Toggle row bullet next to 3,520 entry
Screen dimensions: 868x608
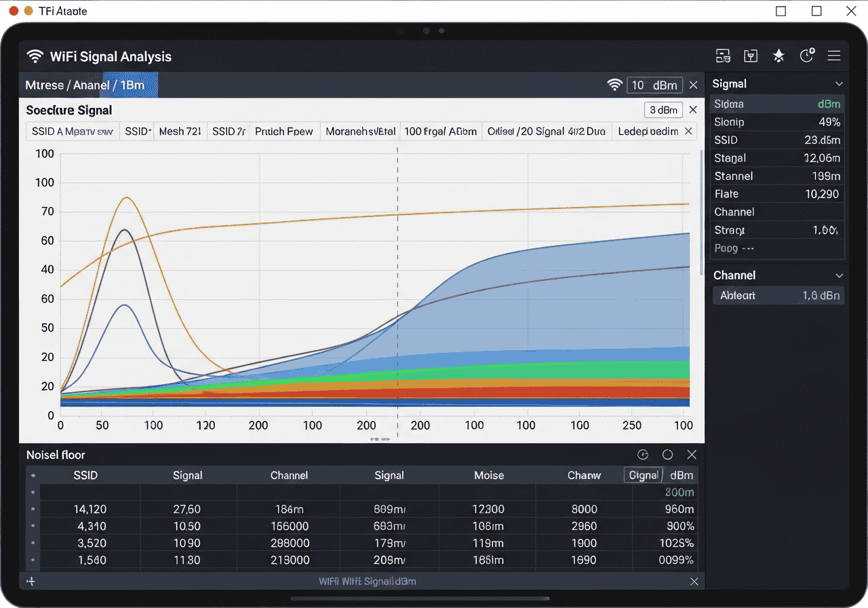(x=33, y=544)
